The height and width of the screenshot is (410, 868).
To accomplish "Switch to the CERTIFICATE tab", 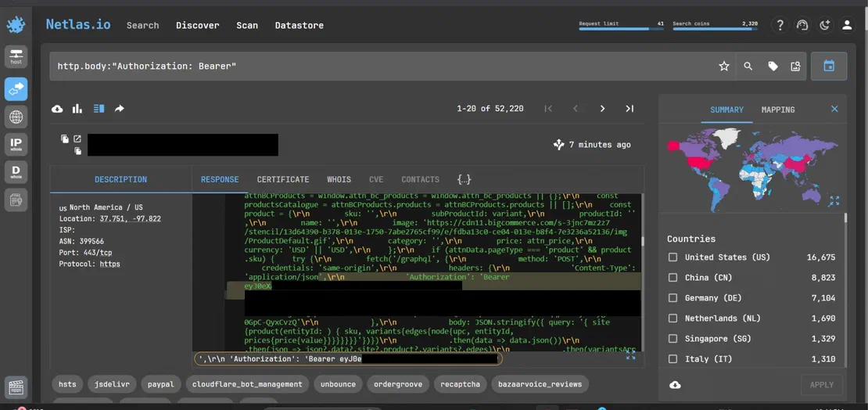I will [283, 179].
